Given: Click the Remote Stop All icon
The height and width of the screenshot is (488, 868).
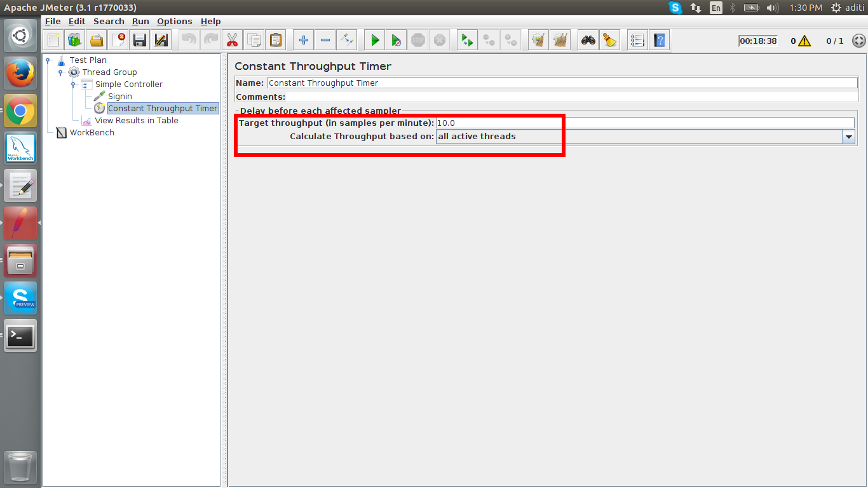Looking at the screenshot, I should coord(489,41).
